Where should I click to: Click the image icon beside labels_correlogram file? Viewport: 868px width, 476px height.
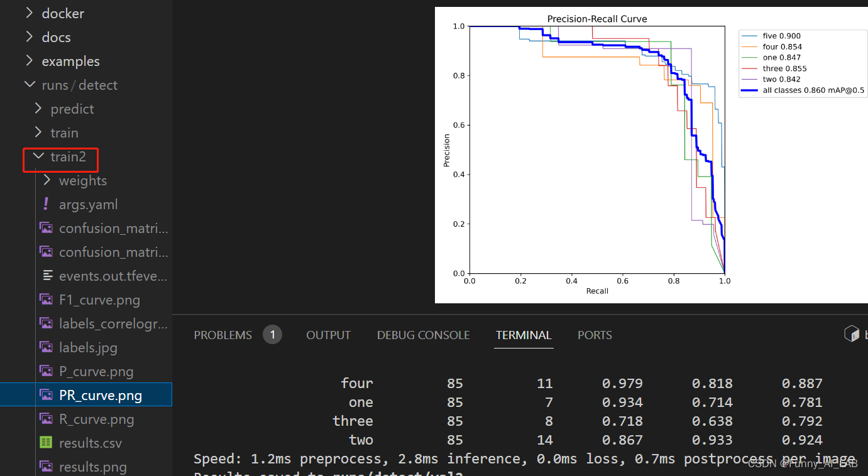46,323
